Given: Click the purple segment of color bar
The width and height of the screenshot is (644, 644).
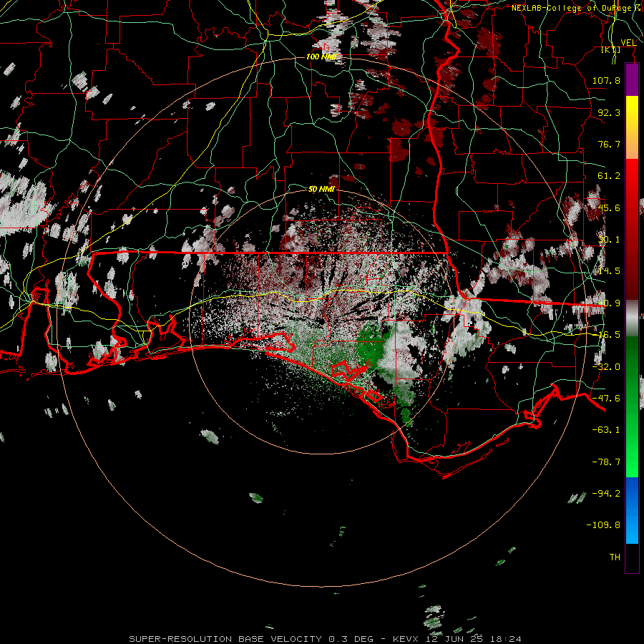Looking at the screenshot, I should pos(632,80).
